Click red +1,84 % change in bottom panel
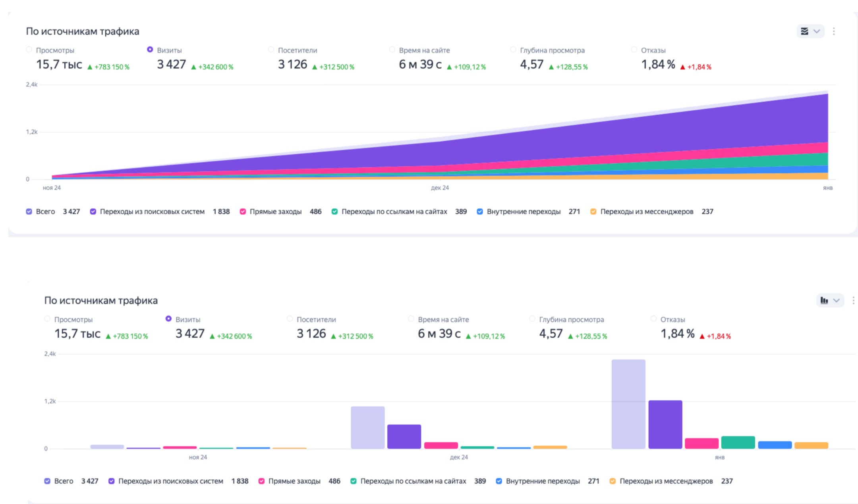This screenshot has width=858, height=504. [x=715, y=336]
